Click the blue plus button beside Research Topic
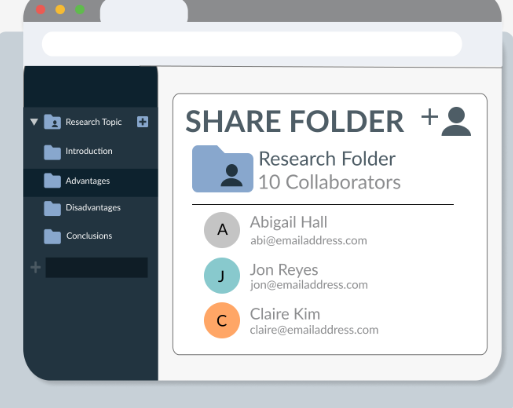Image resolution: width=513 pixels, height=408 pixels. tap(143, 122)
